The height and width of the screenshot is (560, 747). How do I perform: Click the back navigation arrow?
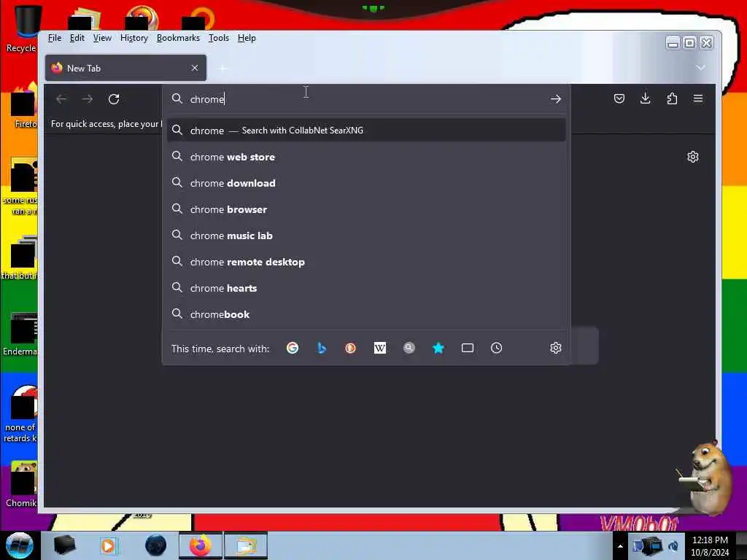coord(61,99)
